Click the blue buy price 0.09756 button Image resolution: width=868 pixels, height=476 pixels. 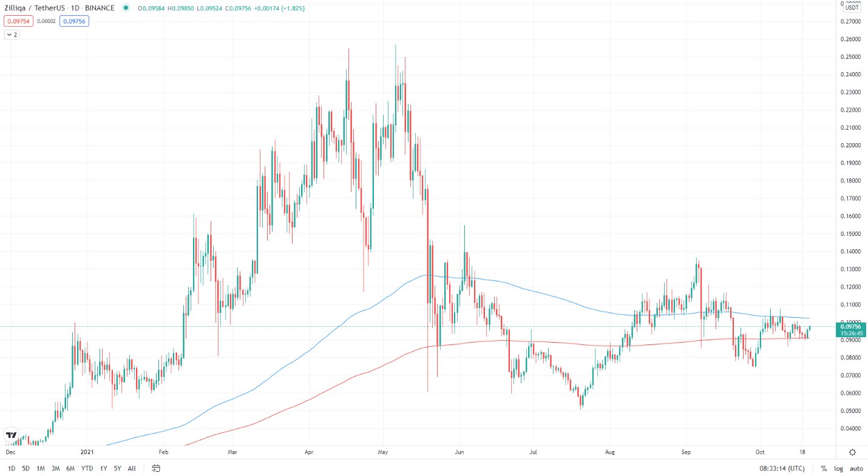coord(74,21)
